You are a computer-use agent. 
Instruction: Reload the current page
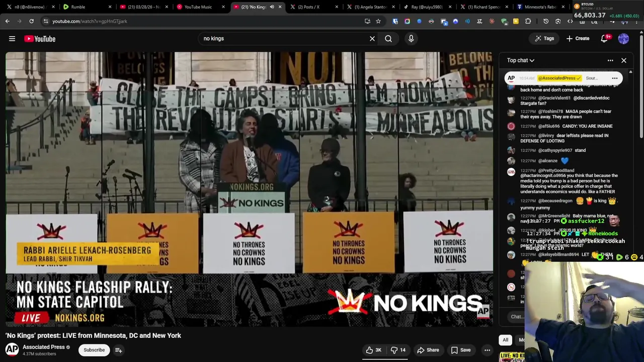coord(31,21)
